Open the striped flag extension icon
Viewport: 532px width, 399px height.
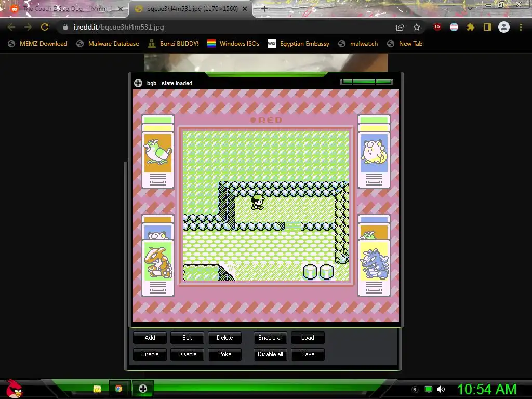click(x=454, y=27)
